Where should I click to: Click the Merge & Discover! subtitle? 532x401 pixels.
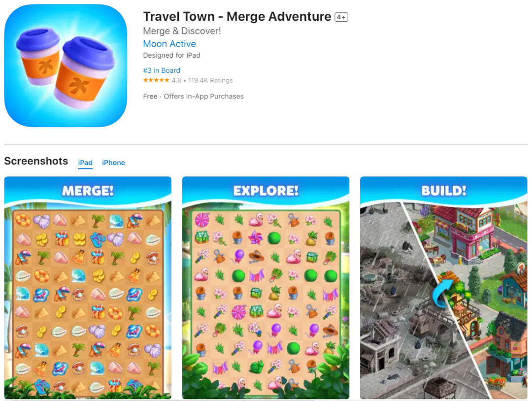point(182,31)
